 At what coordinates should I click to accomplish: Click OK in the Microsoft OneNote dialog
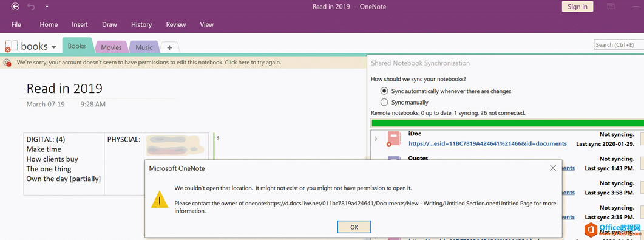click(x=354, y=227)
